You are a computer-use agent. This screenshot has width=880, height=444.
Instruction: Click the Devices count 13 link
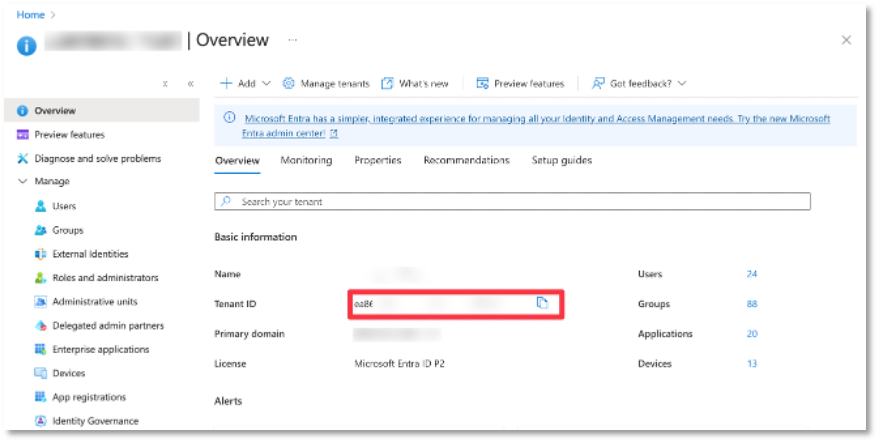click(x=751, y=364)
